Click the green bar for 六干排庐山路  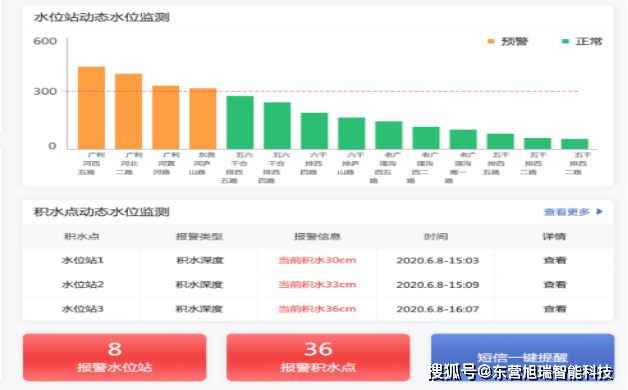[352, 133]
